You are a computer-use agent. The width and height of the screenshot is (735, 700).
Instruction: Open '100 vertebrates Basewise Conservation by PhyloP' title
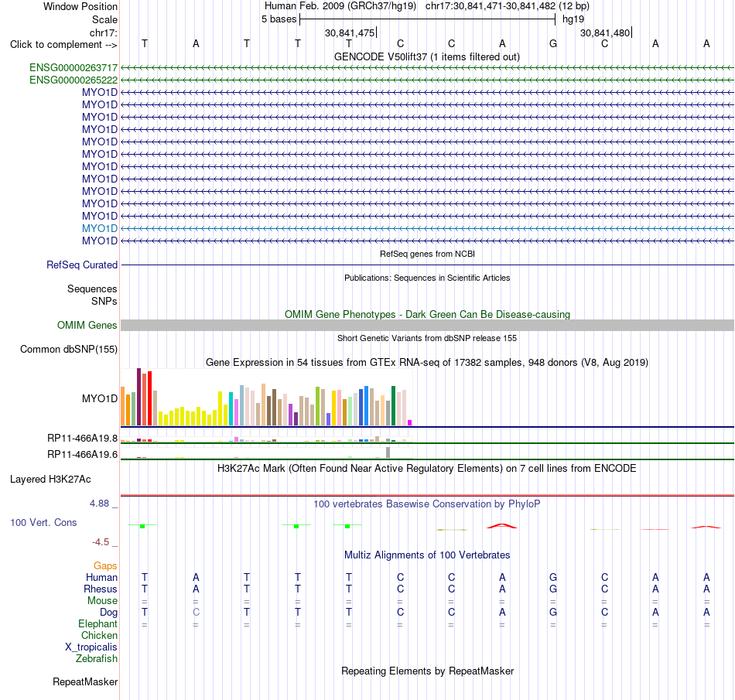coord(427,504)
